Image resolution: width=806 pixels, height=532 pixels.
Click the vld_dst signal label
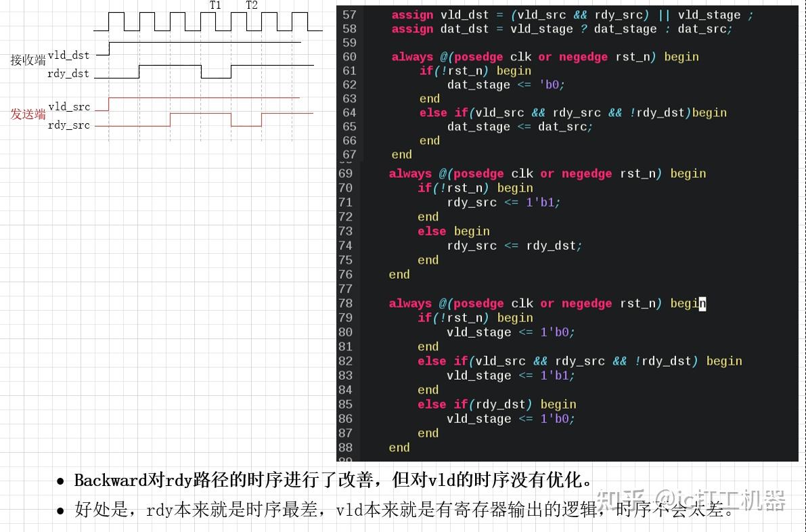69,56
